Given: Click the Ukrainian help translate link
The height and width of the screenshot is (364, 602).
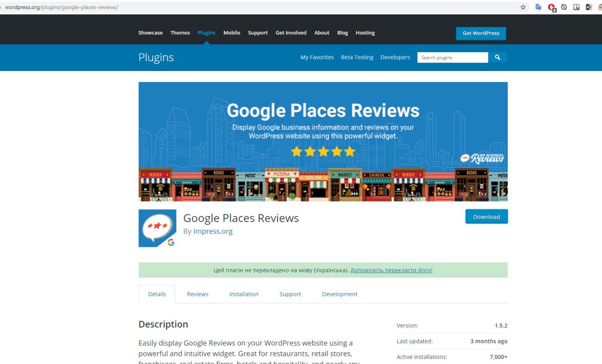Looking at the screenshot, I should 391,270.
